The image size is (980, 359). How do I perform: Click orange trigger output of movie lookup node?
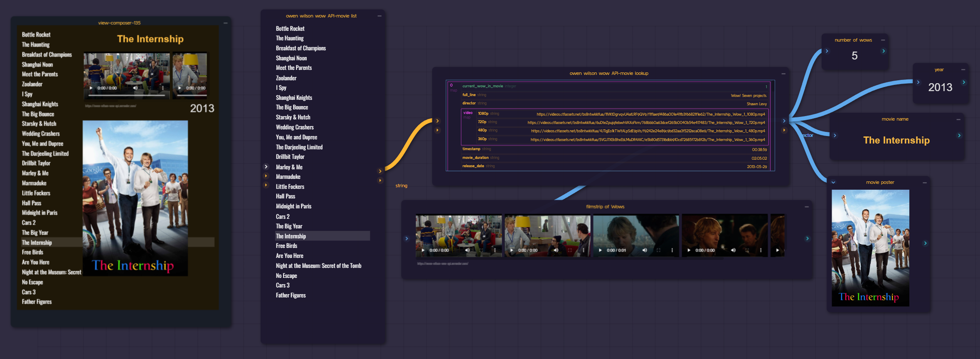click(x=784, y=130)
